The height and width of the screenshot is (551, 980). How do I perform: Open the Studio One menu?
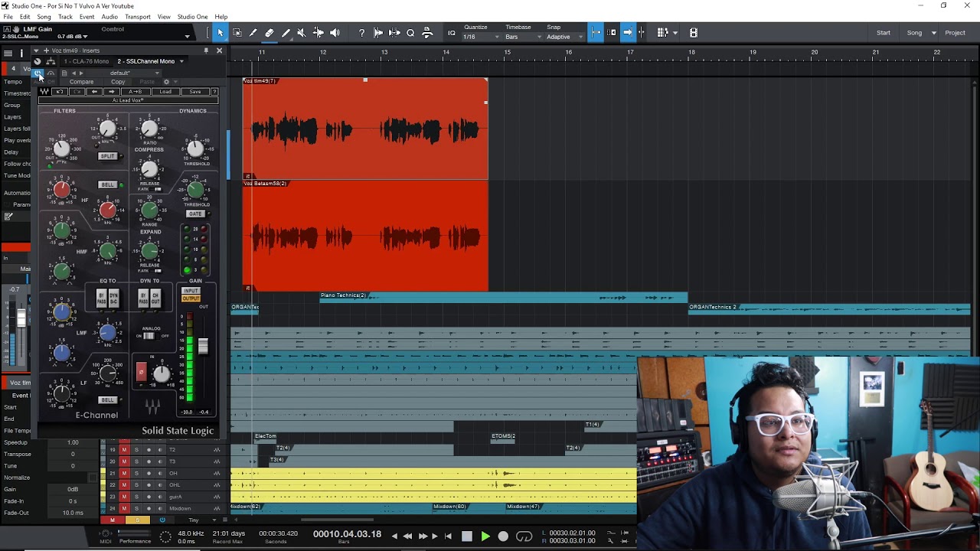(192, 17)
